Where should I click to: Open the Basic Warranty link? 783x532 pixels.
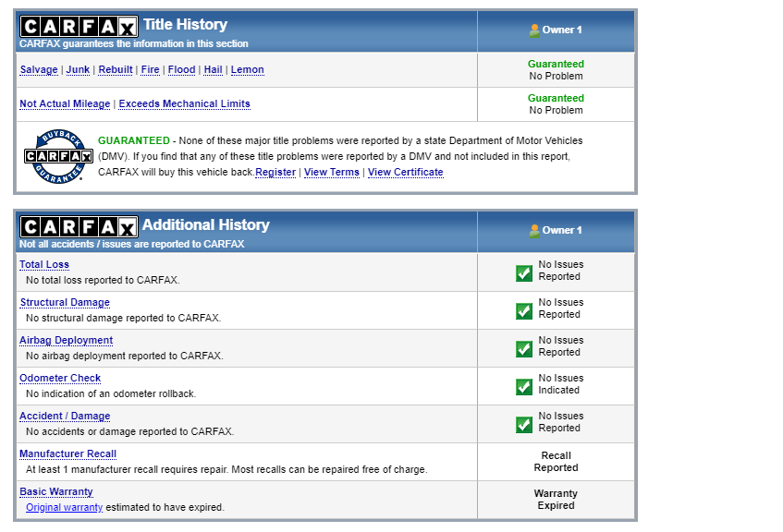(56, 491)
